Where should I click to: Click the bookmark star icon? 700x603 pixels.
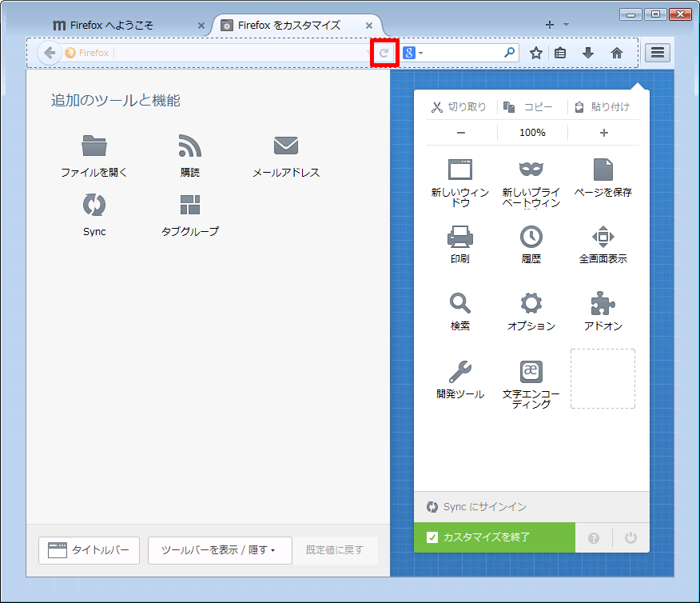[x=535, y=53]
